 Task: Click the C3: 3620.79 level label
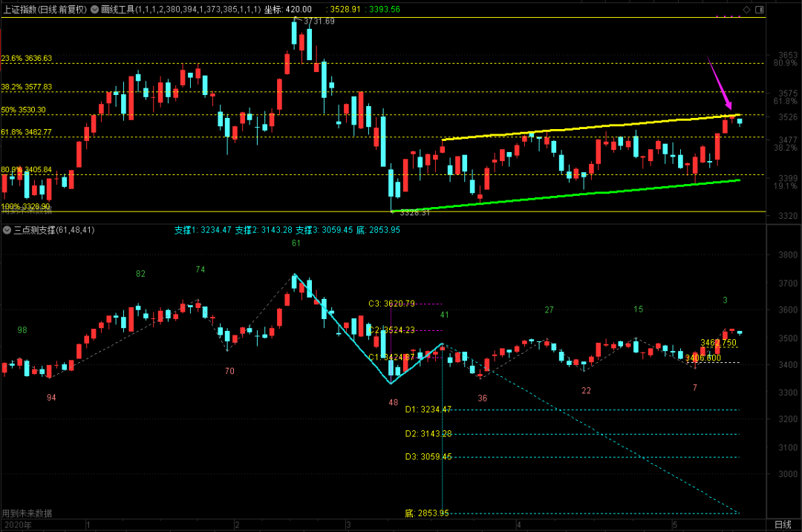pos(391,303)
